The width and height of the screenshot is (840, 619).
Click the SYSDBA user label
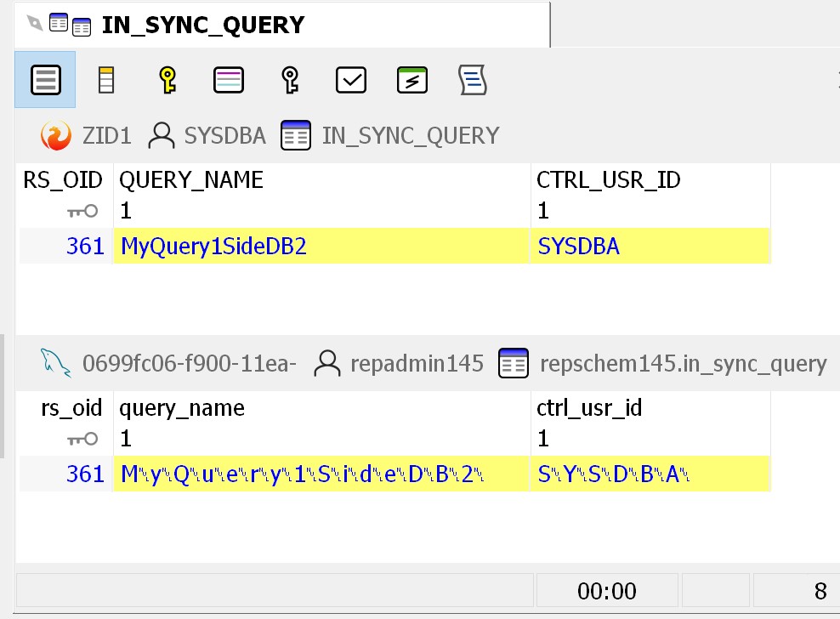[224, 136]
